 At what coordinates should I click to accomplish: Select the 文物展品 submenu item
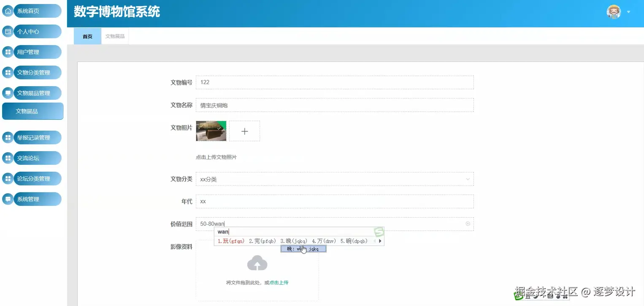[x=33, y=111]
